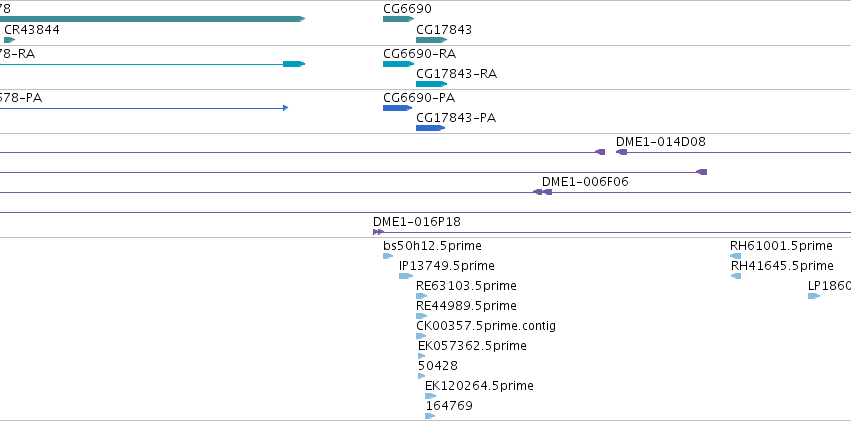
Task: Select the DME1-016P18 start arrow glyph
Action: [378, 232]
